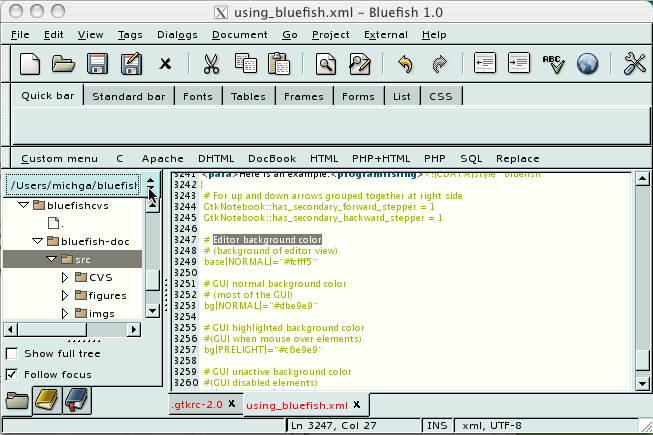The image size is (653, 435).
Task: Click the file tree horizontal scrollbar thumb
Action: pyautogui.click(x=52, y=330)
